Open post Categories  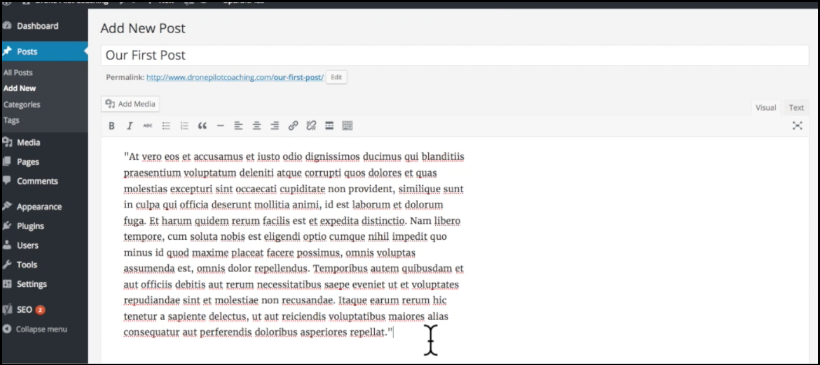21,105
